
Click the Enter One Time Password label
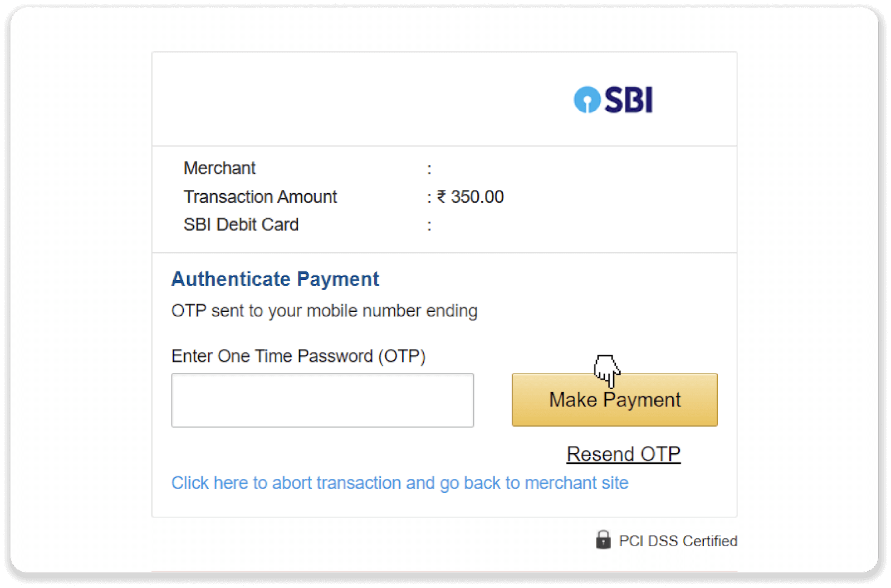298,356
